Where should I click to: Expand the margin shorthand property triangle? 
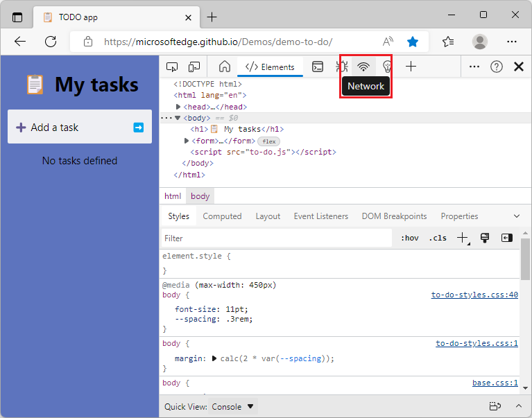pos(214,358)
